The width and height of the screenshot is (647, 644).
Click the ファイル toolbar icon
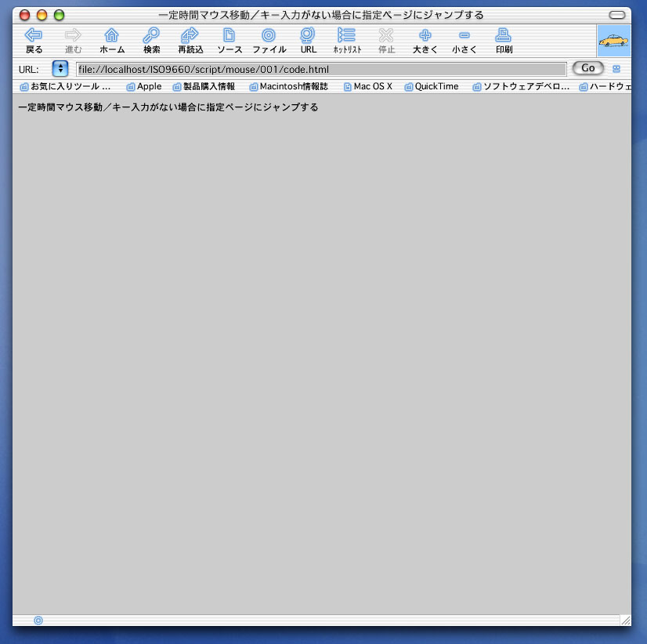pos(269,41)
